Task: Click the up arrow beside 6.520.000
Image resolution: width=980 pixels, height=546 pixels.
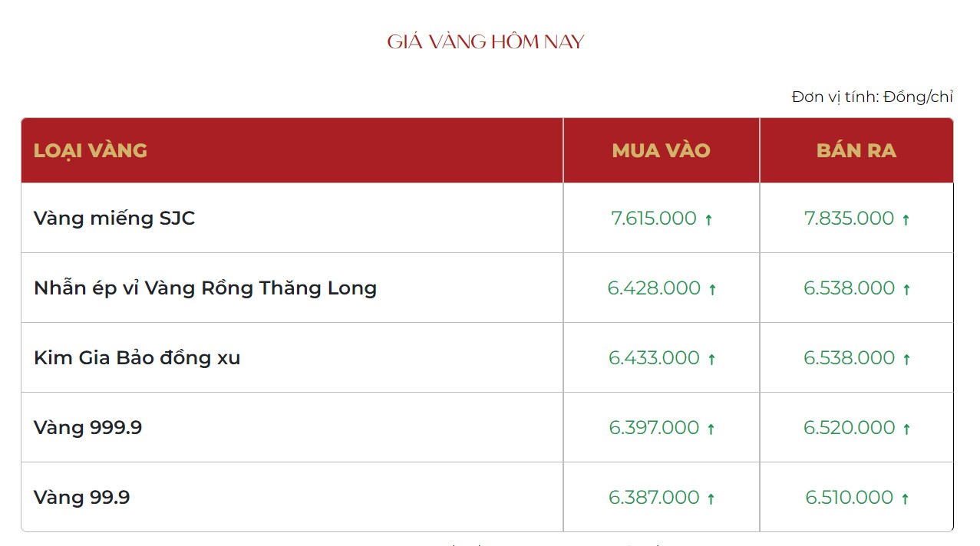Action: coord(906,429)
